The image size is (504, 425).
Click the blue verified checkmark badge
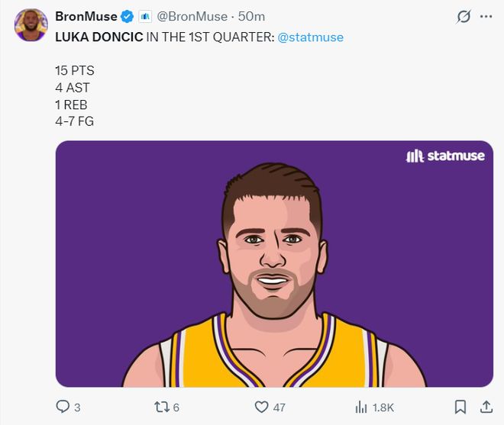[x=128, y=17]
